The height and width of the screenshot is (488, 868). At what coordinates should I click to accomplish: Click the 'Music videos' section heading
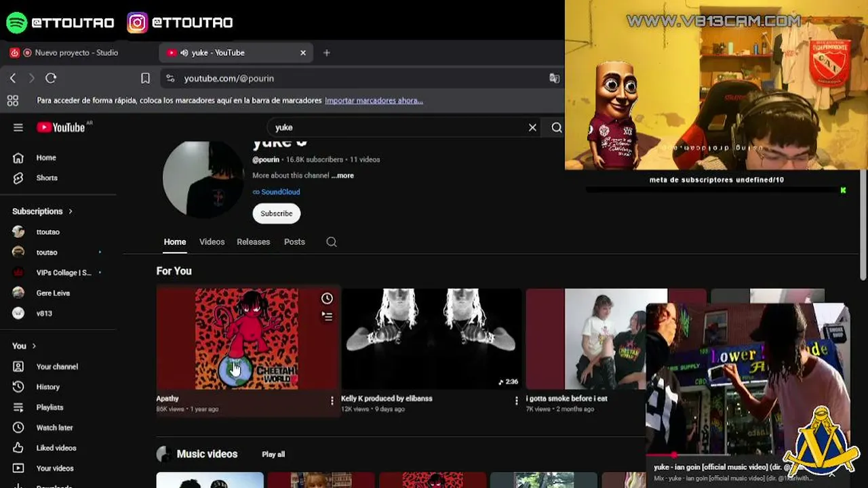tap(207, 454)
